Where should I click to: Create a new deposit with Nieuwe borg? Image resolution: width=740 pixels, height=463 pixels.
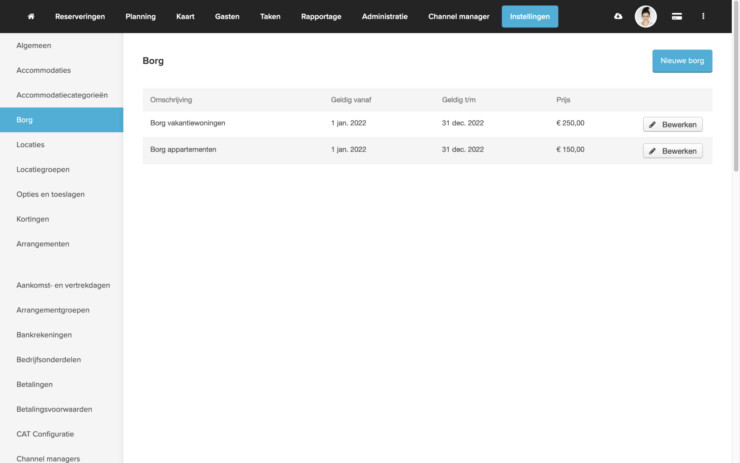[682, 61]
